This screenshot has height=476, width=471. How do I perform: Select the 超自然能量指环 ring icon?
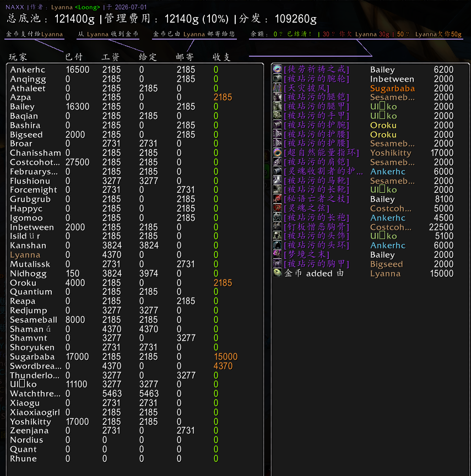(x=278, y=153)
